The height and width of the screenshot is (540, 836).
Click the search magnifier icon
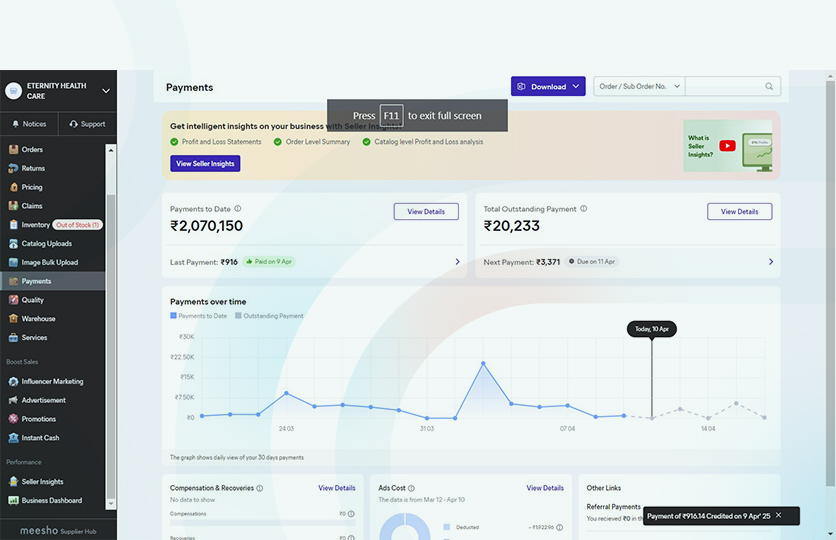769,87
